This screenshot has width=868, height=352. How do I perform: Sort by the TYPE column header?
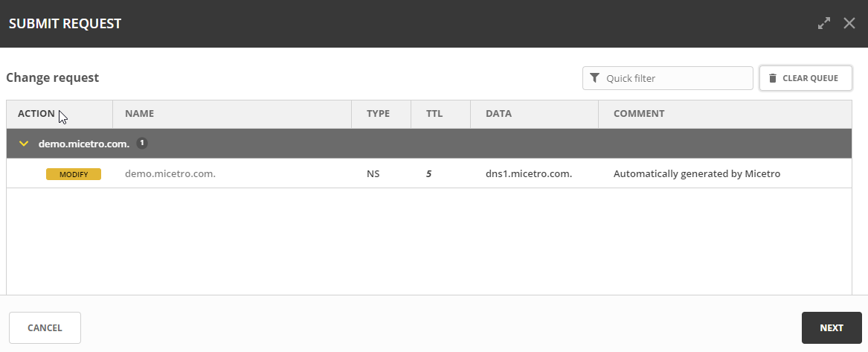[378, 114]
